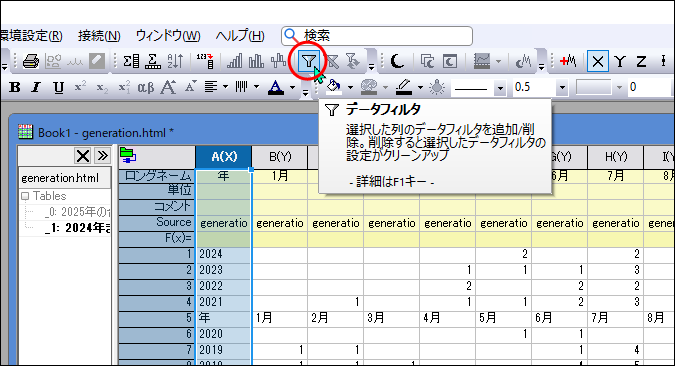Click the Reapply Data Filter icon
The image size is (675, 366).
tap(353, 61)
